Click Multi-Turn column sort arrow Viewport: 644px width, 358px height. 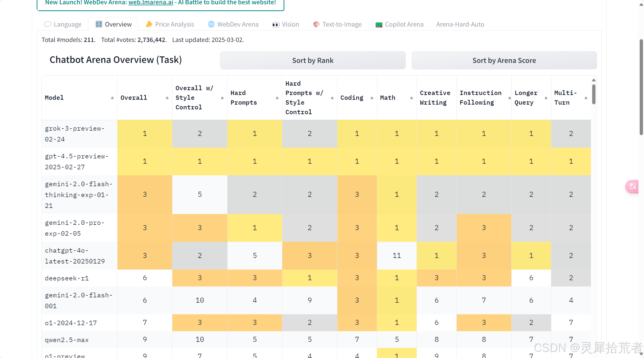[586, 98]
